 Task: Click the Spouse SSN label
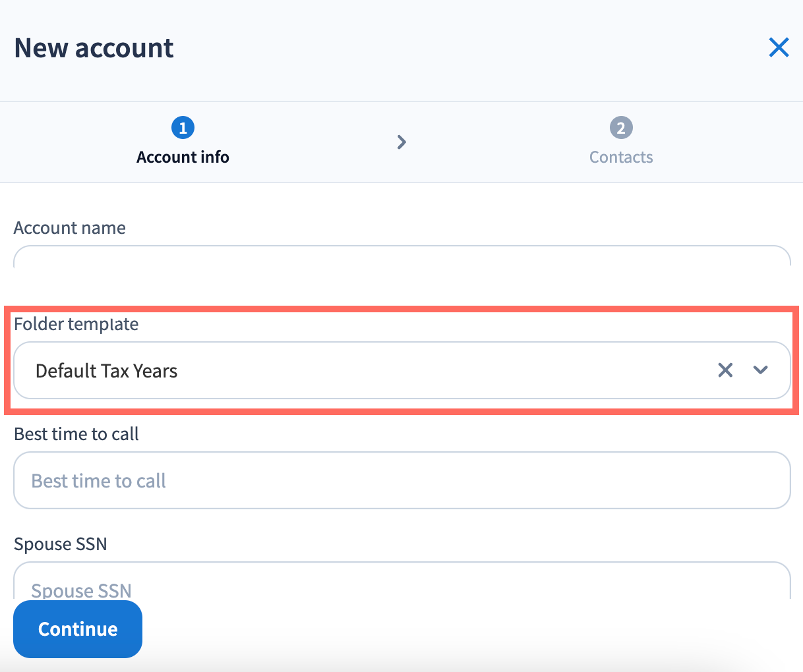click(x=61, y=544)
